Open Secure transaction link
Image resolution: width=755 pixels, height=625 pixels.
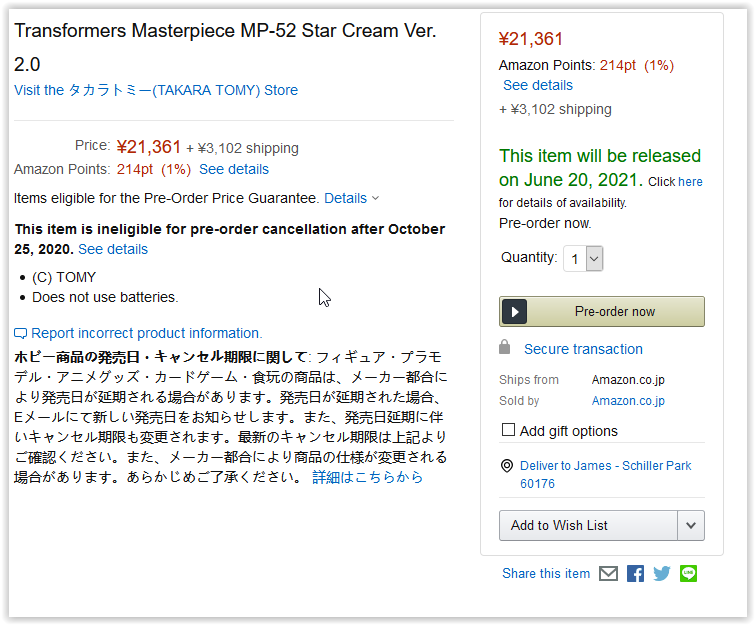pos(583,349)
